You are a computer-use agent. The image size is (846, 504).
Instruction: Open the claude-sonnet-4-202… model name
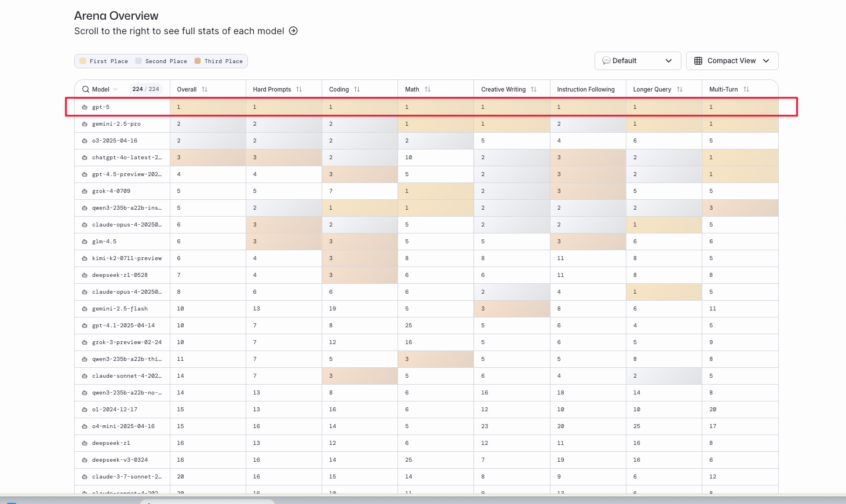[x=127, y=376]
